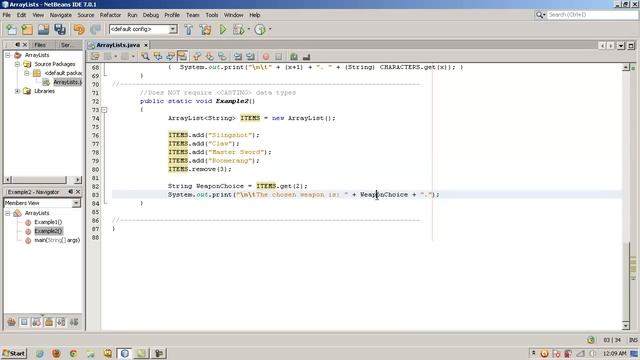Collapse the ArrayLists project node
The image size is (640, 360).
[x=8, y=55]
